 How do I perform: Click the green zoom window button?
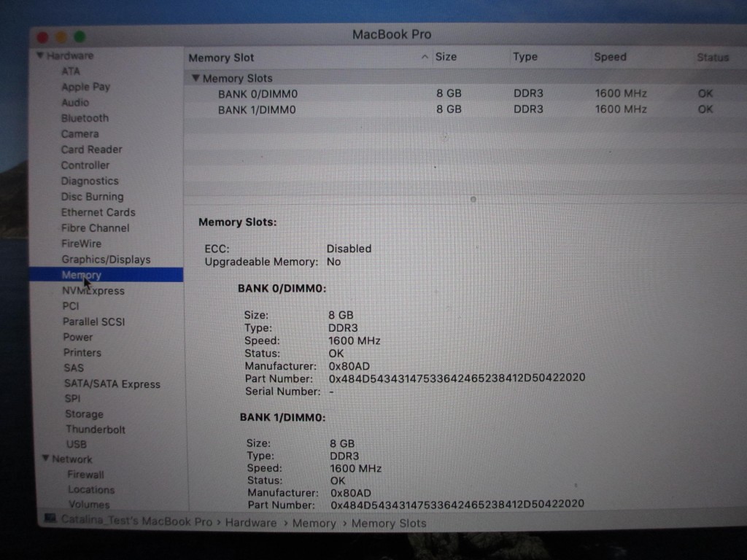tap(80, 36)
